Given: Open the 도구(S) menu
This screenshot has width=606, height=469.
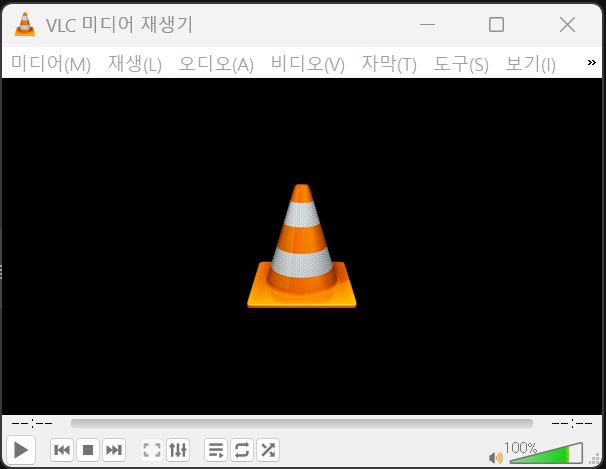Looking at the screenshot, I should click(x=461, y=64).
